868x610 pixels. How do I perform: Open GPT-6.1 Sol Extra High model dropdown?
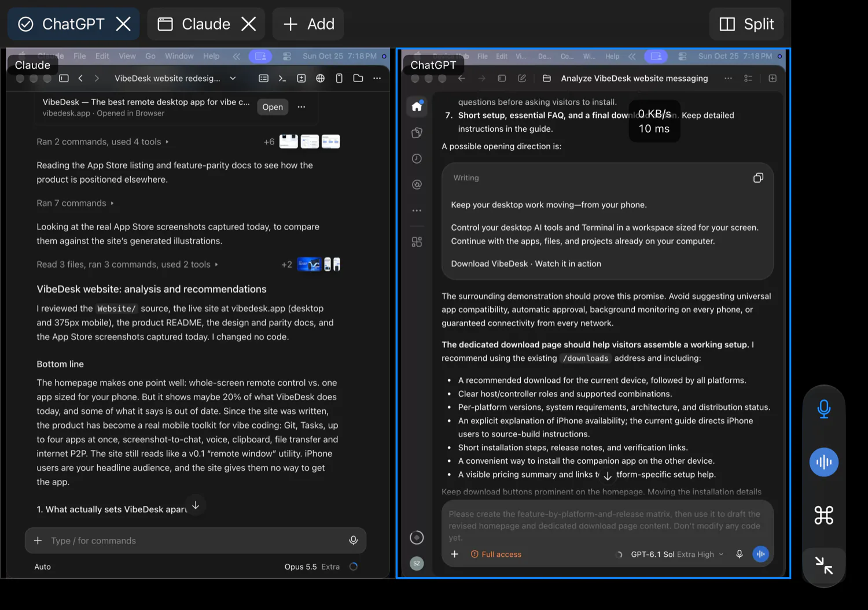[x=677, y=554]
